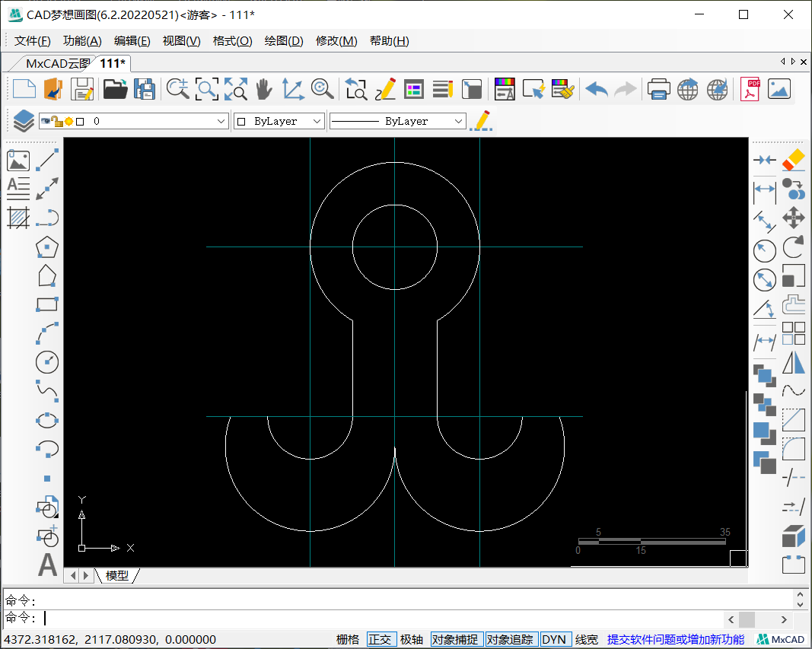Click the layer color square swatch

pos(80,122)
